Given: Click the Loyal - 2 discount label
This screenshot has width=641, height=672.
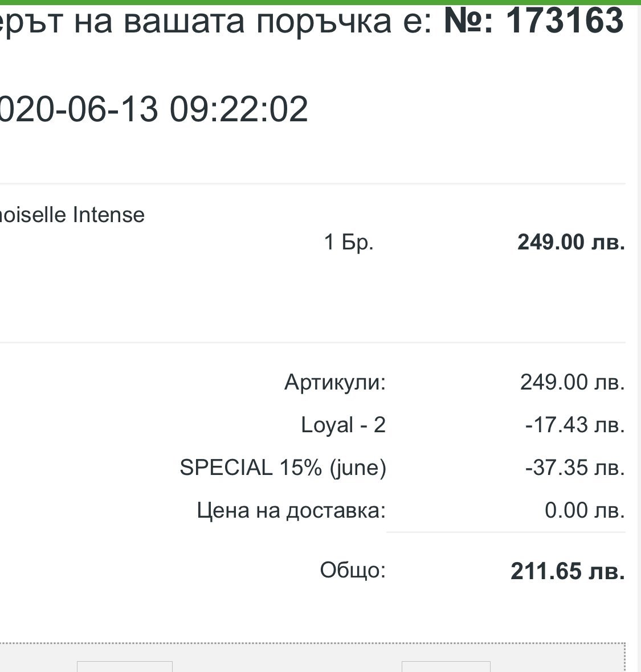Looking at the screenshot, I should (x=343, y=425).
